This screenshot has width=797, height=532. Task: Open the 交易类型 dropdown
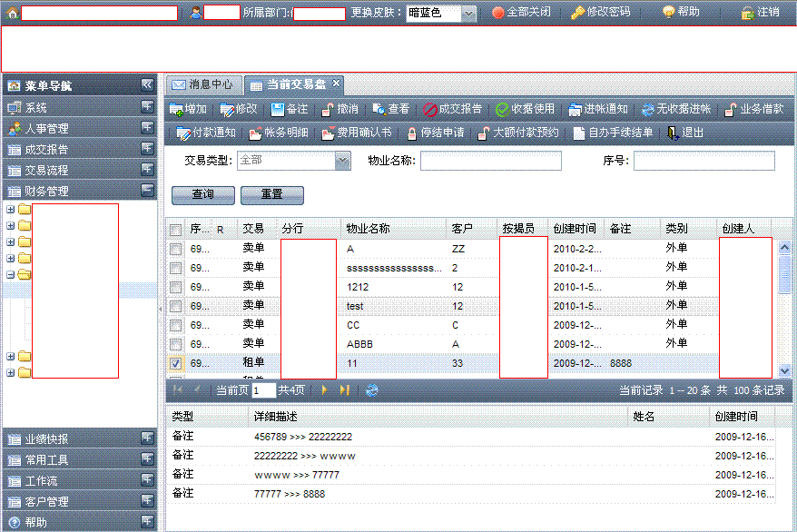pyautogui.click(x=342, y=161)
